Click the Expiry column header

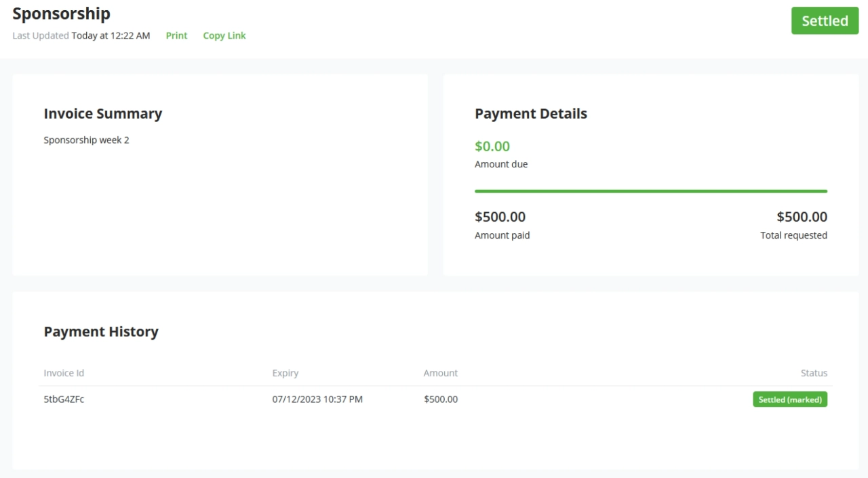coord(285,373)
